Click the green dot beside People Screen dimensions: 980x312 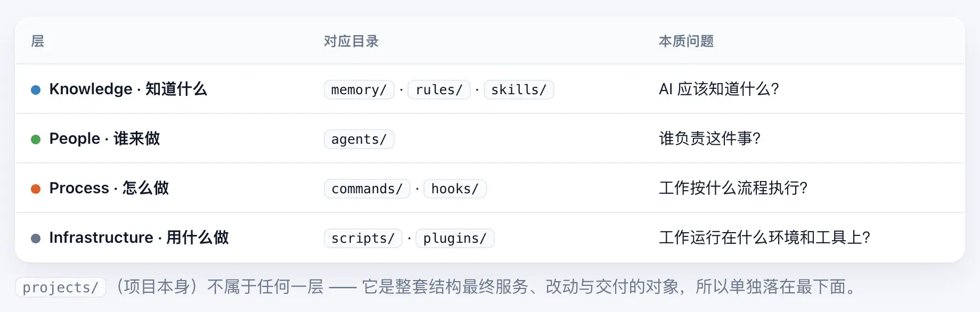36,139
